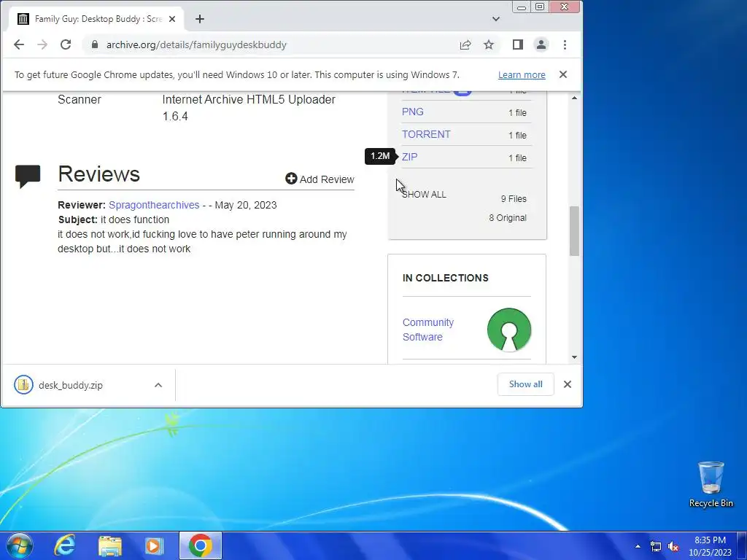Open the network status tray icon

point(656,546)
